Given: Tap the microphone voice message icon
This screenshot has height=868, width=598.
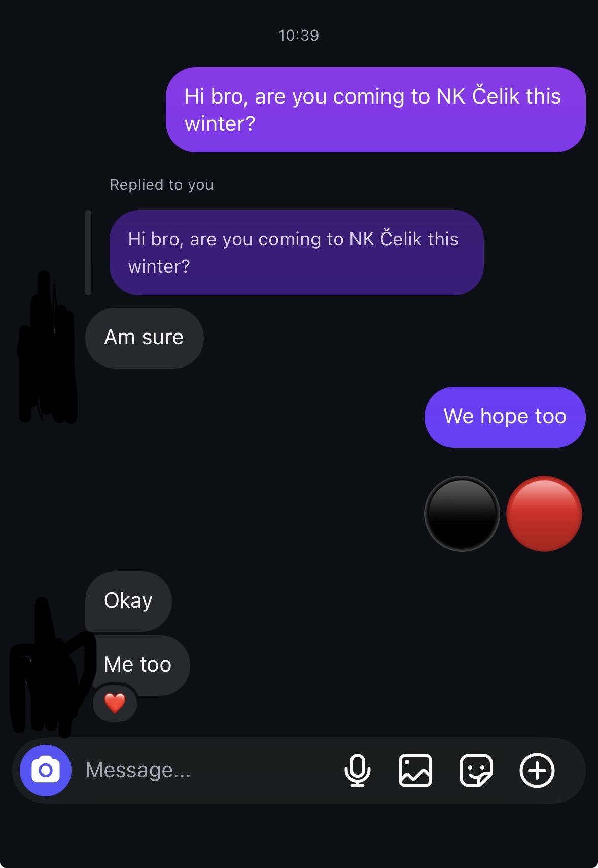Looking at the screenshot, I should coord(358,771).
